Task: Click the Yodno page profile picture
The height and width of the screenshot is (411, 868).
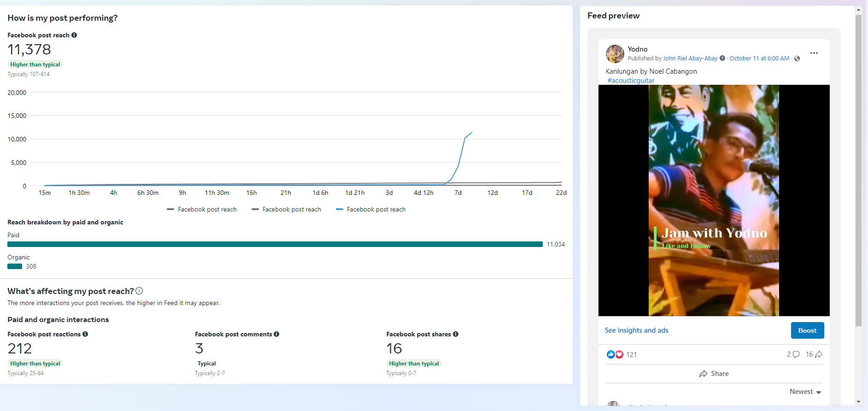Action: point(615,54)
